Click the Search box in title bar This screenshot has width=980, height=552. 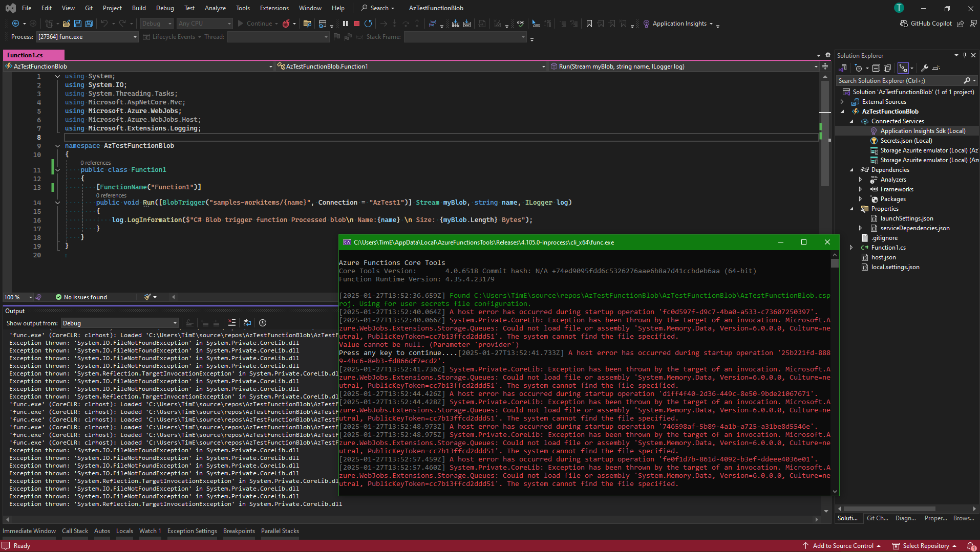coord(377,8)
